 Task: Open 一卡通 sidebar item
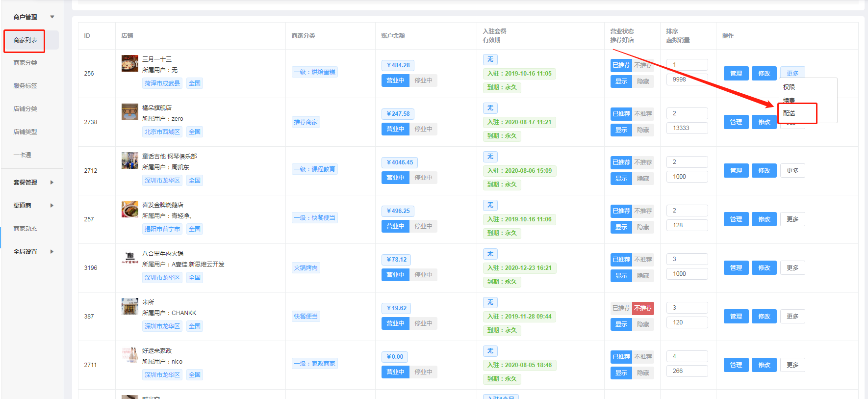[x=22, y=155]
